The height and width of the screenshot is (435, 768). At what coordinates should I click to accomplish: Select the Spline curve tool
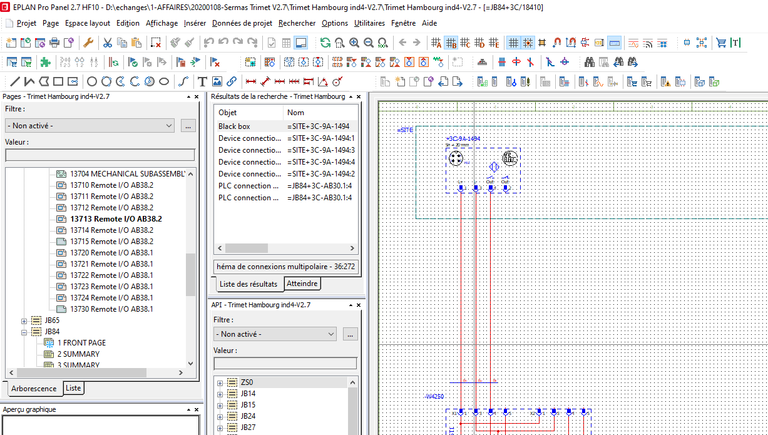pyautogui.click(x=183, y=81)
